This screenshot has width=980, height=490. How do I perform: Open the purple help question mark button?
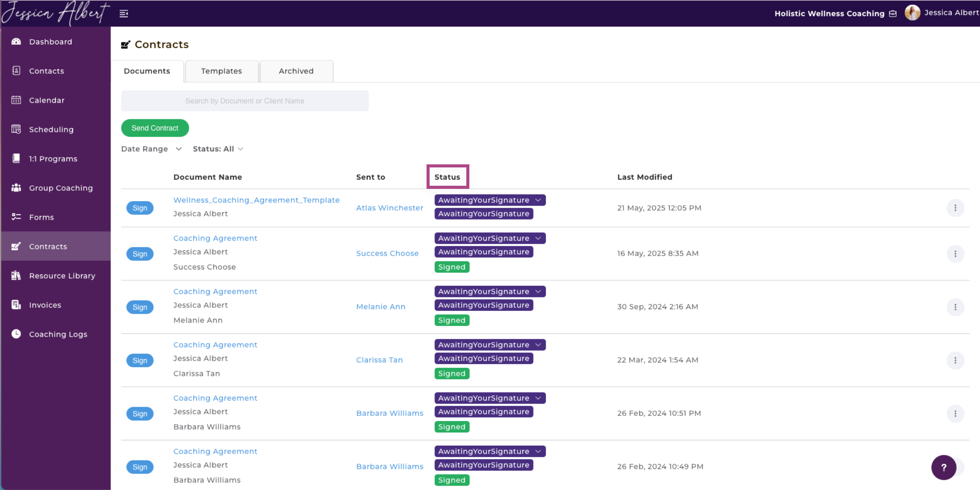[x=944, y=467]
